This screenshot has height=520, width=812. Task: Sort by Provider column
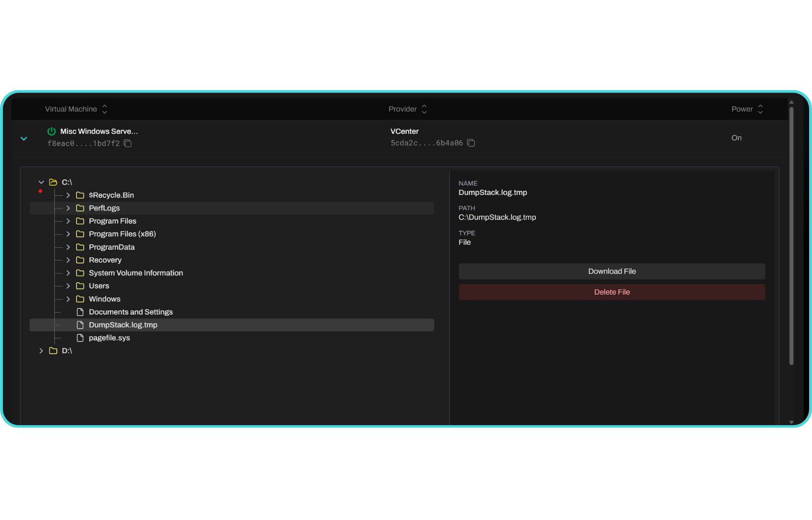(x=424, y=109)
